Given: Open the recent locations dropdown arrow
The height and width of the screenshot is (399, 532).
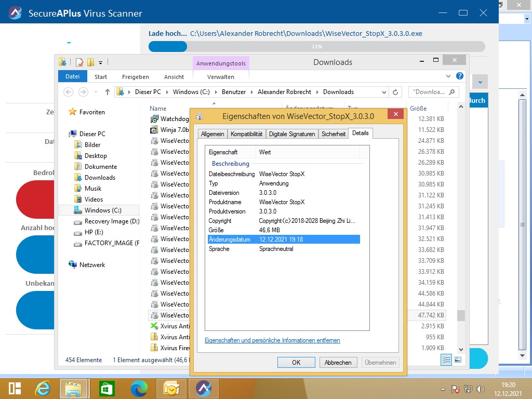Looking at the screenshot, I should [x=96, y=92].
